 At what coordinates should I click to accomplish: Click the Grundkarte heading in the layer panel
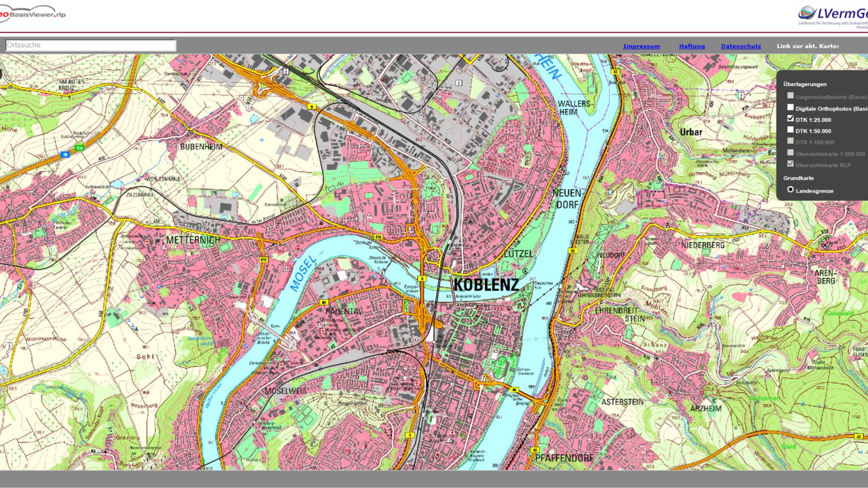(798, 178)
